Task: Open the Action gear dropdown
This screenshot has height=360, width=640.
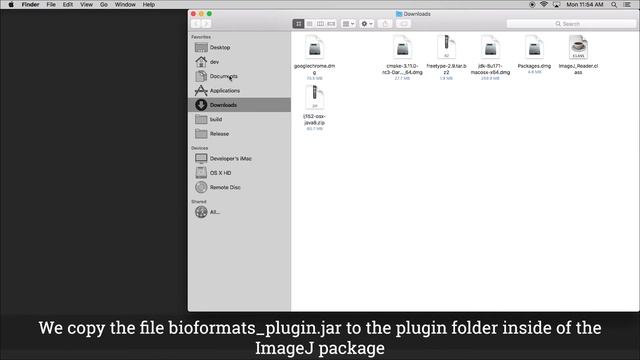Action: [367, 24]
